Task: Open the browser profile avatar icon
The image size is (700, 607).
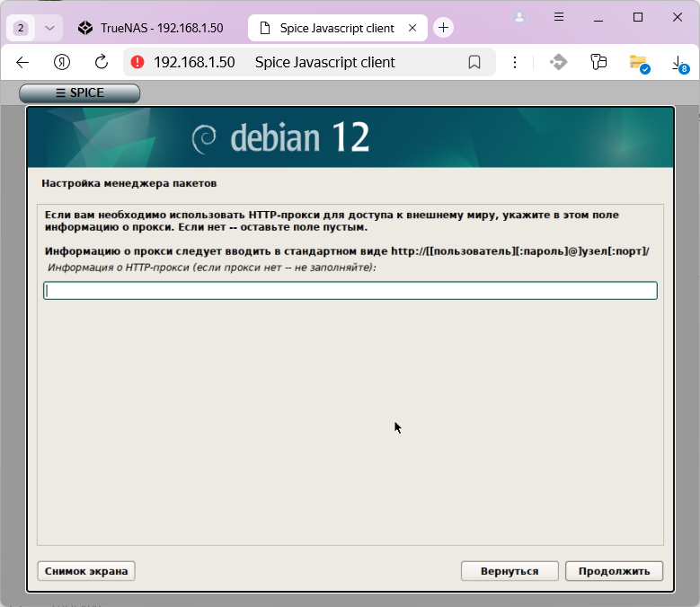Action: (x=519, y=17)
